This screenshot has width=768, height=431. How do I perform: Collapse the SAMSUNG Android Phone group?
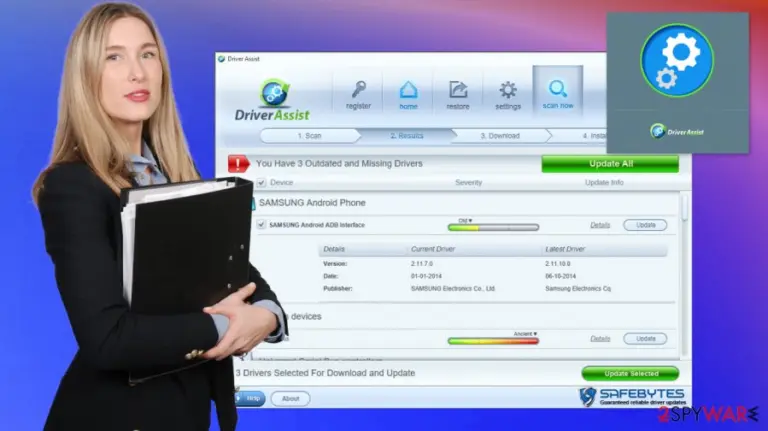click(253, 203)
